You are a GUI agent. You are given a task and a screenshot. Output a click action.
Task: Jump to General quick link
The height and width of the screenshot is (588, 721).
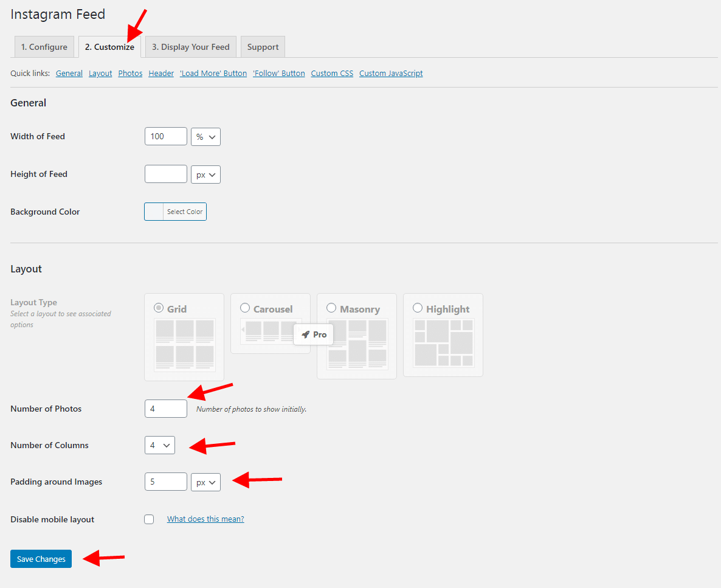pyautogui.click(x=69, y=73)
